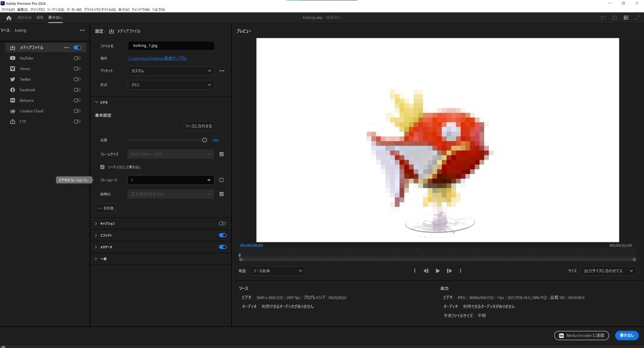Open the 形式 dropdown showing JPEG
Screen dimensions: 644x348
click(171, 85)
